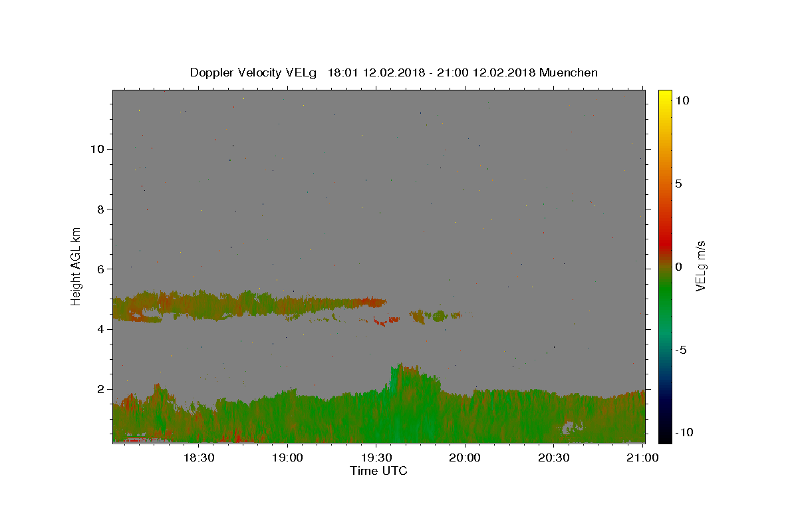Click the plot title "Doppler Velocity VELg"

click(255, 72)
